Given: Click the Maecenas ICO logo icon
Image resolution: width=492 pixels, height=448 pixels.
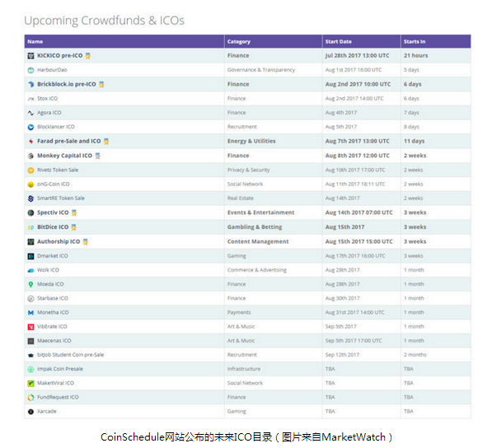Looking at the screenshot, I should point(30,341).
